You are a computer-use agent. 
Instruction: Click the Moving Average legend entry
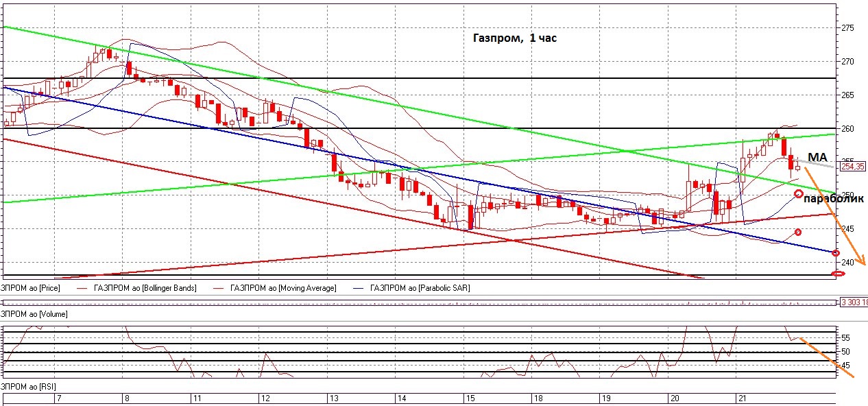click(x=284, y=288)
